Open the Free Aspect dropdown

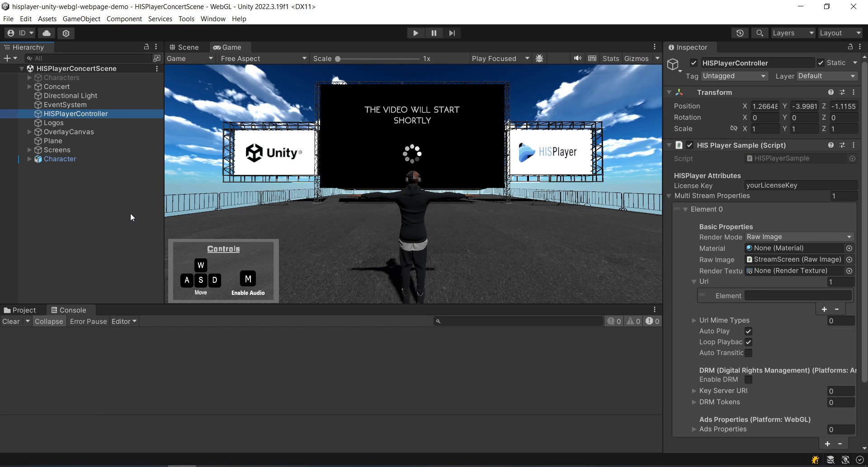tap(264, 59)
